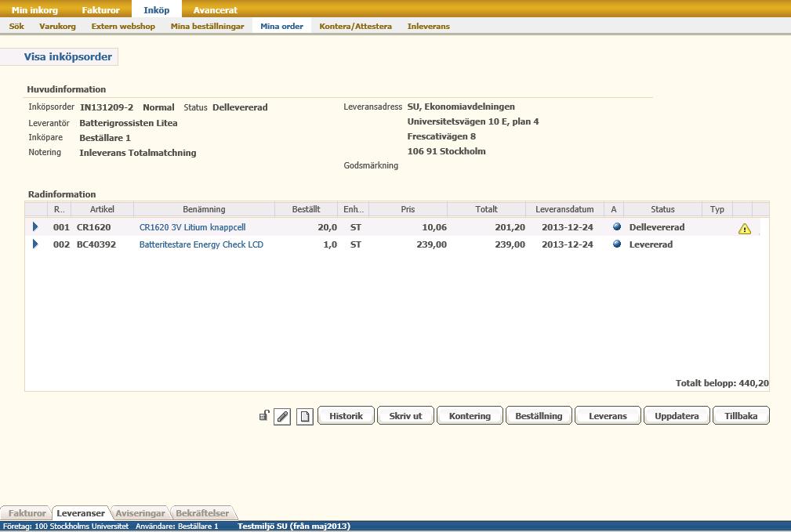The height and width of the screenshot is (532, 791).
Task: Click the Enh.. column header
Action: 354,209
